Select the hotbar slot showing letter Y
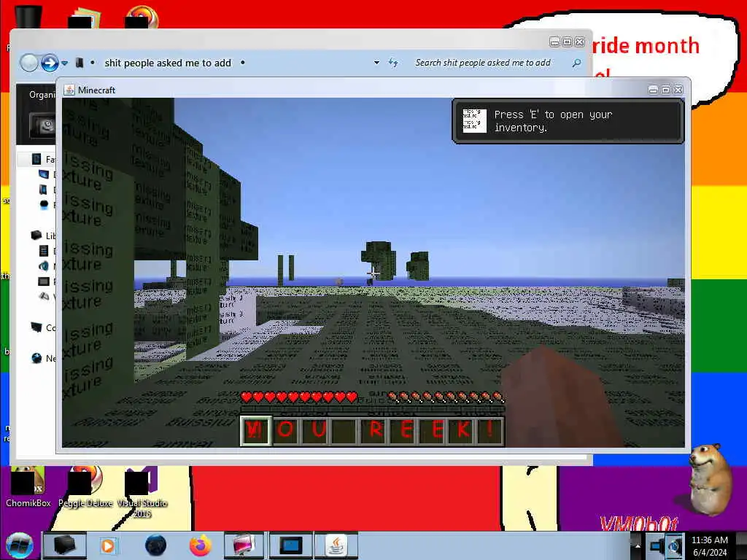Viewport: 747px width, 560px height. 256,430
